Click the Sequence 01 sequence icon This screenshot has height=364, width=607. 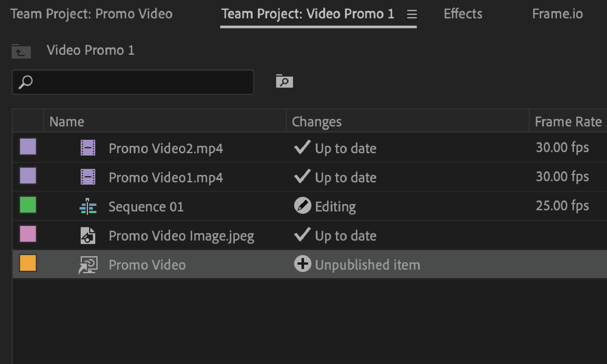pos(88,206)
